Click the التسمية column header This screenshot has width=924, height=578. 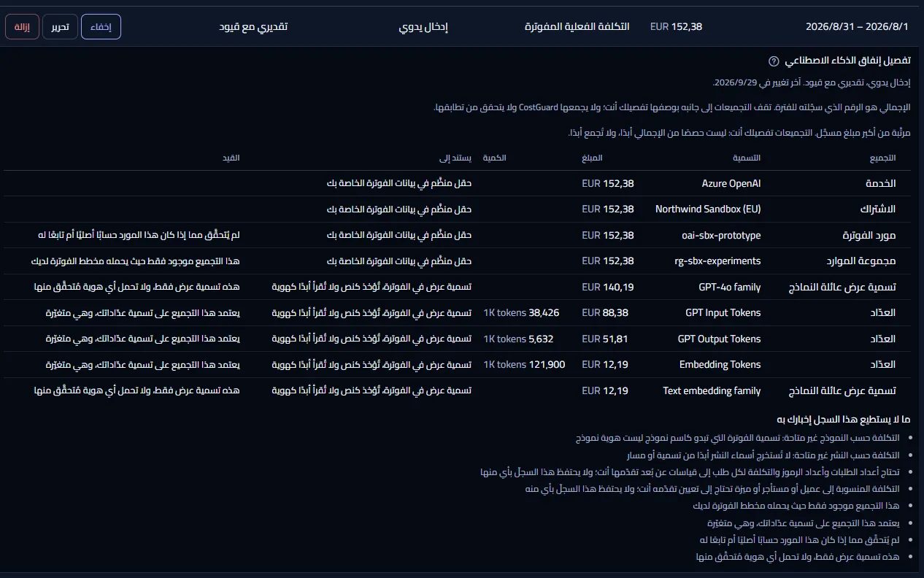[747, 158]
